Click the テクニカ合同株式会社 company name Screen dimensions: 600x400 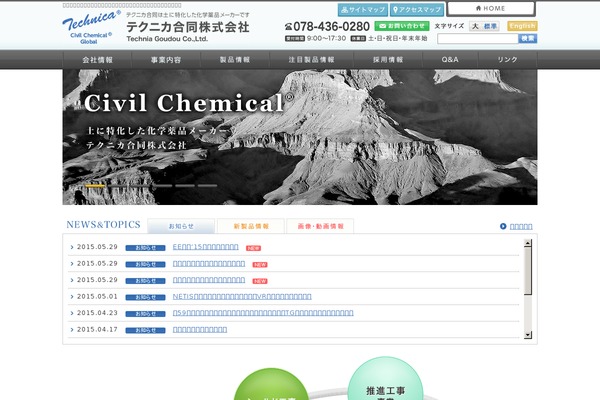click(188, 27)
